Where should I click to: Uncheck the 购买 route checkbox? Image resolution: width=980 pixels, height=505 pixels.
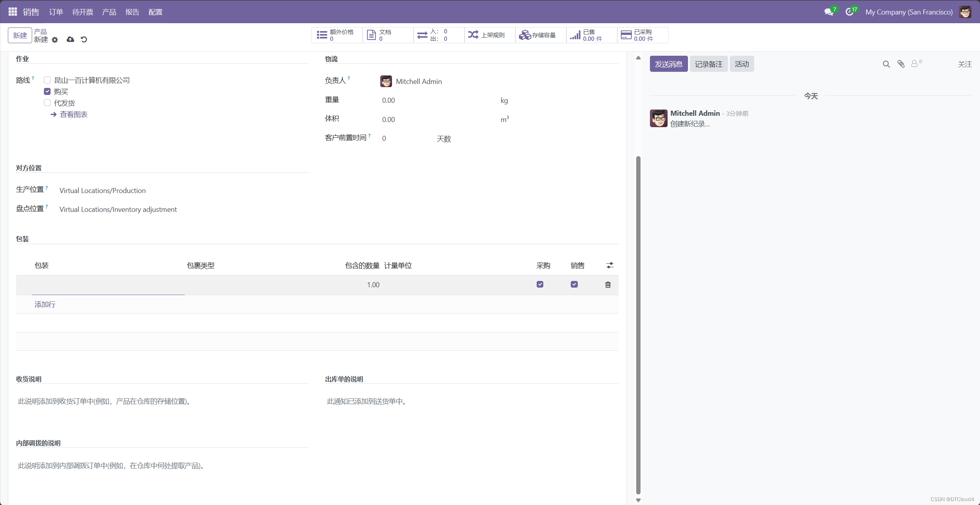coord(47,91)
